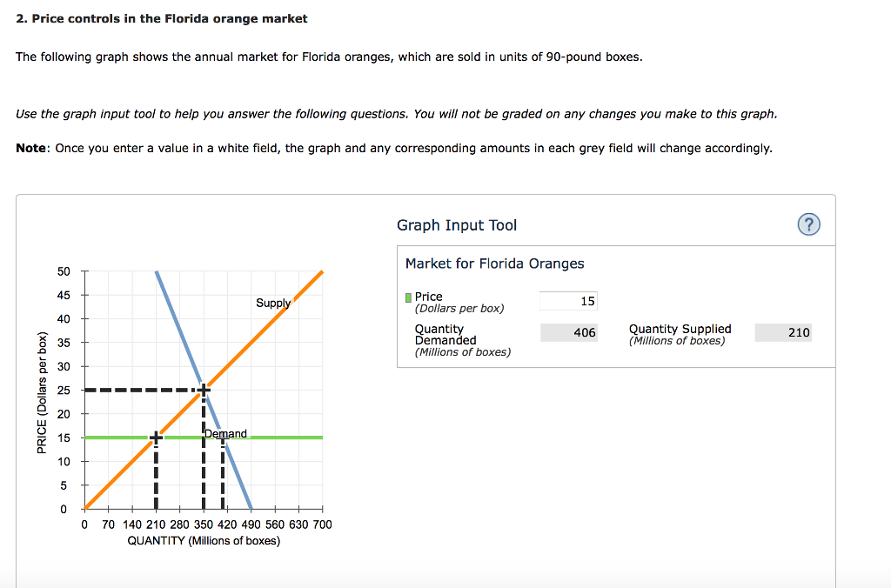Click the Supply label on the graph
Viewport: 891px width, 588px height.
[x=273, y=303]
